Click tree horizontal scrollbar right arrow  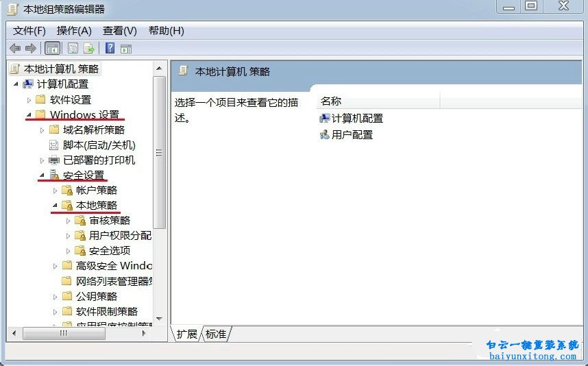(x=144, y=333)
